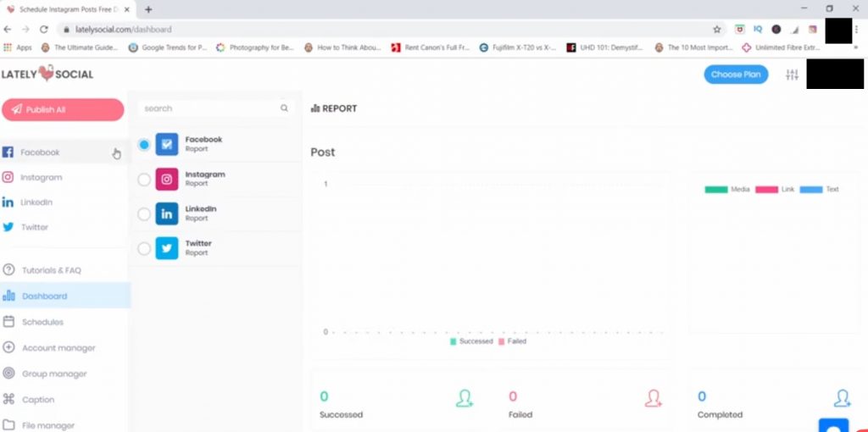The width and height of the screenshot is (868, 432).
Task: Click the Account manager plus icon
Action: (x=8, y=347)
